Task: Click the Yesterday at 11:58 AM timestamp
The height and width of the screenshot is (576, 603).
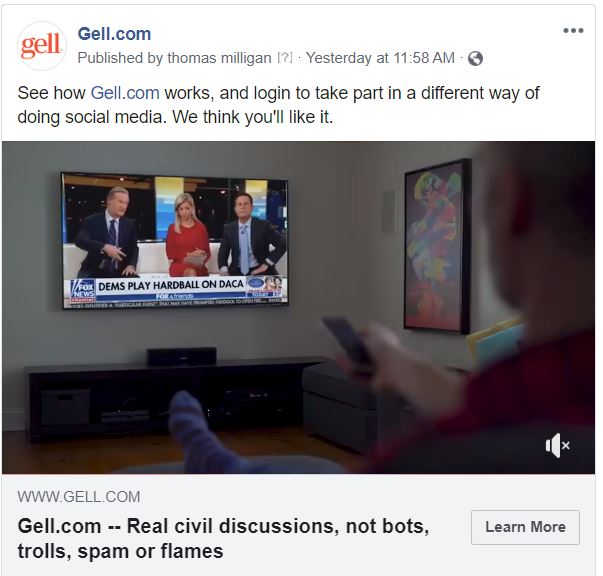Action: tap(380, 58)
